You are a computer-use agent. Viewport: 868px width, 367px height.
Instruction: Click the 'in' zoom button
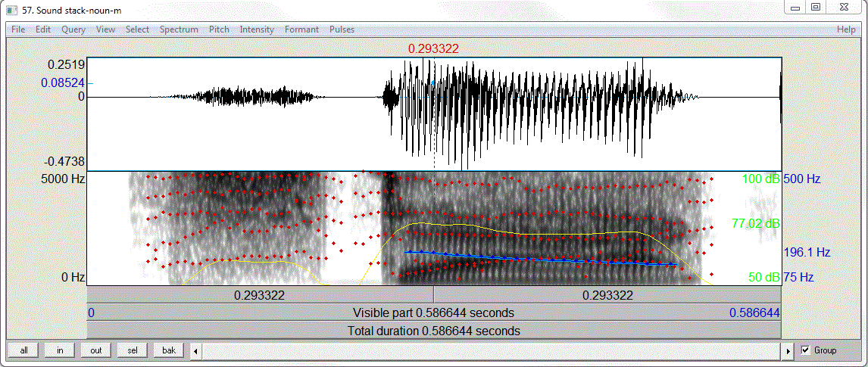tap(60, 350)
